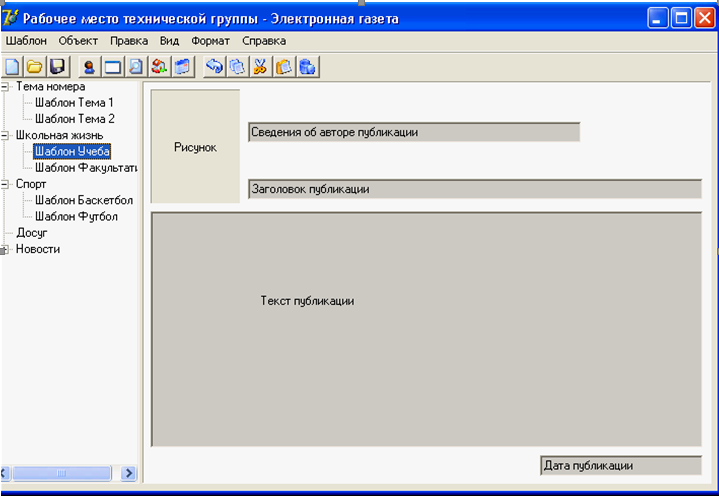Expand the Новости tree node
Screen dimensions: 719x496
[x=5, y=249]
